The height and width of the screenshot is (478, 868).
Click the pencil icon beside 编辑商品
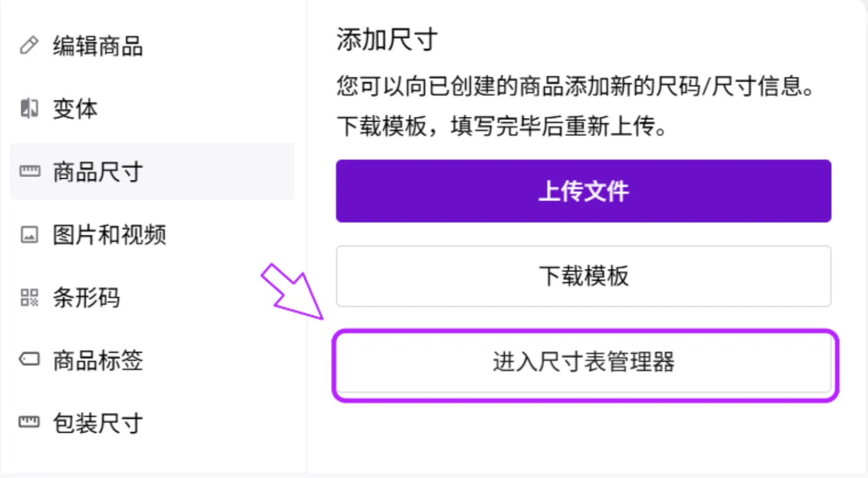pos(29,45)
